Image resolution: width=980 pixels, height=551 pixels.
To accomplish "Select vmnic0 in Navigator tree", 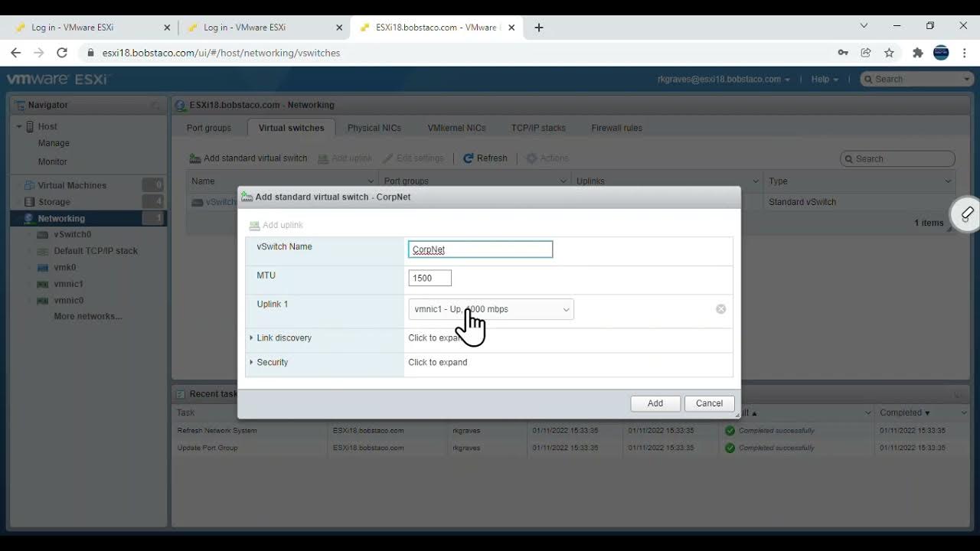I will pyautogui.click(x=68, y=301).
